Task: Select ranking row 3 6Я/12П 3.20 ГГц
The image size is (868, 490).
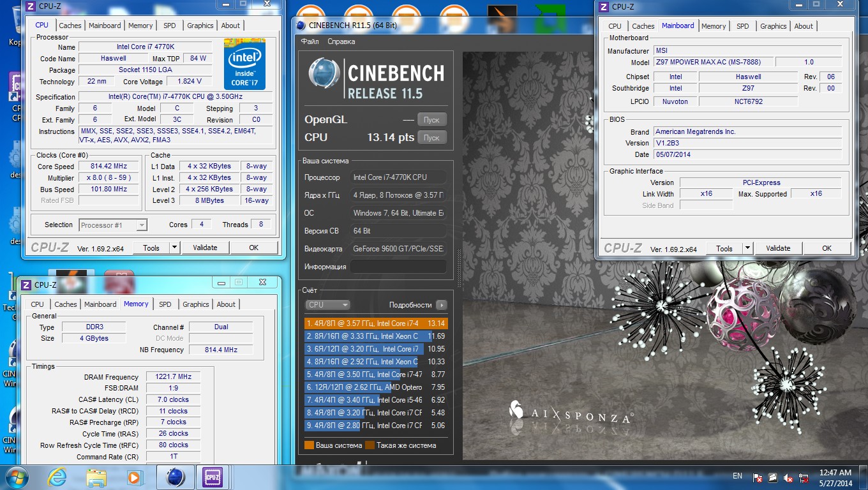Action: pos(376,349)
